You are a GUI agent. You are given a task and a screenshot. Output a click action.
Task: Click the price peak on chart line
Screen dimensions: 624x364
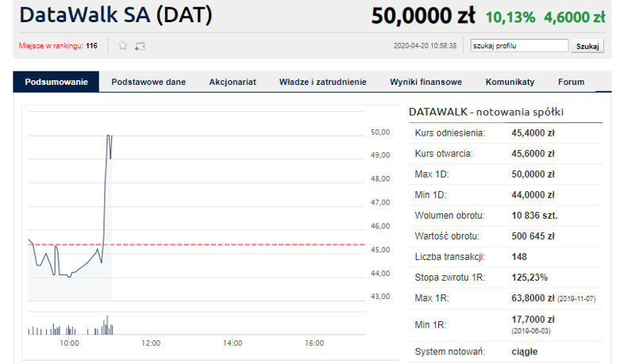[108, 136]
